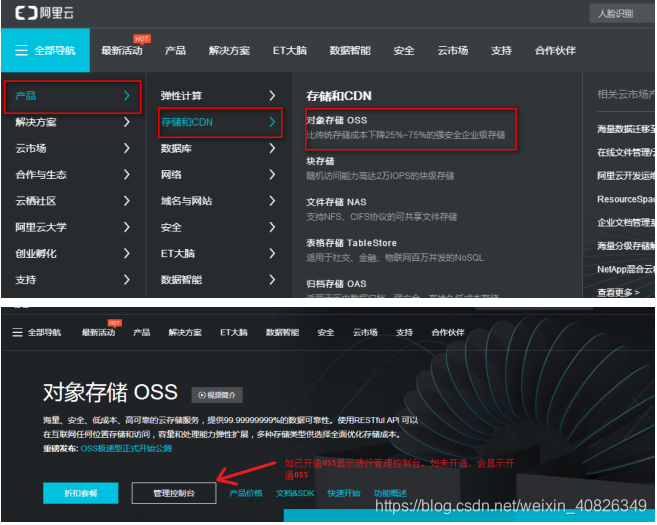
Task: Play the 视频简介 intro video
Action: coord(217,395)
